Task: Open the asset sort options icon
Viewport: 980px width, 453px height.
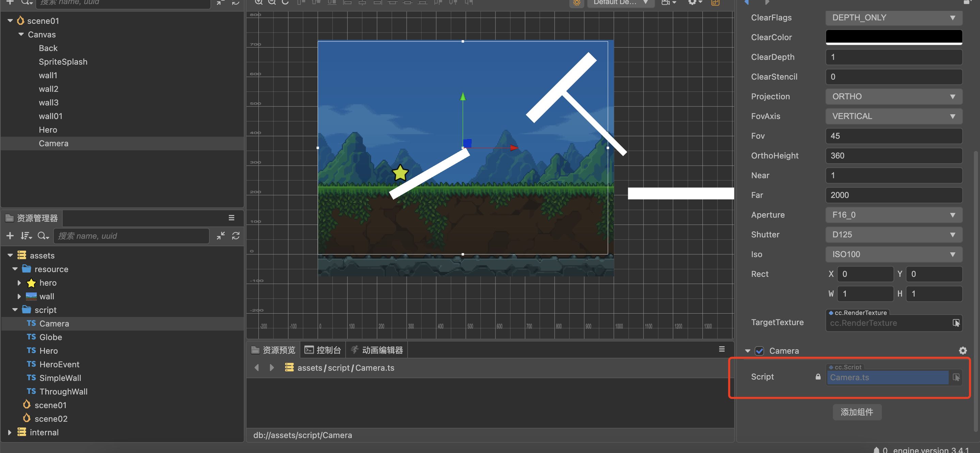Action: click(26, 236)
